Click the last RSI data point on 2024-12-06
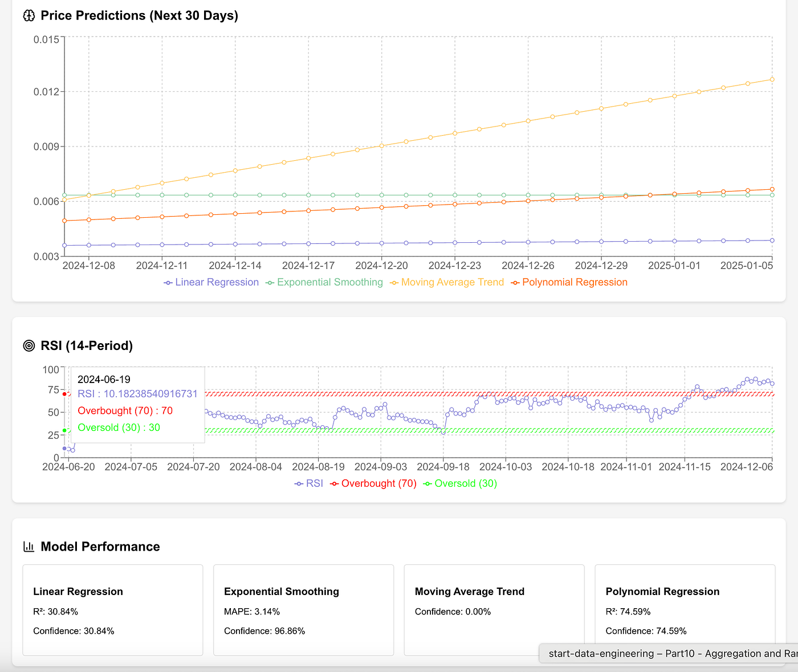Screen dimensions: 798x672 tap(772, 384)
